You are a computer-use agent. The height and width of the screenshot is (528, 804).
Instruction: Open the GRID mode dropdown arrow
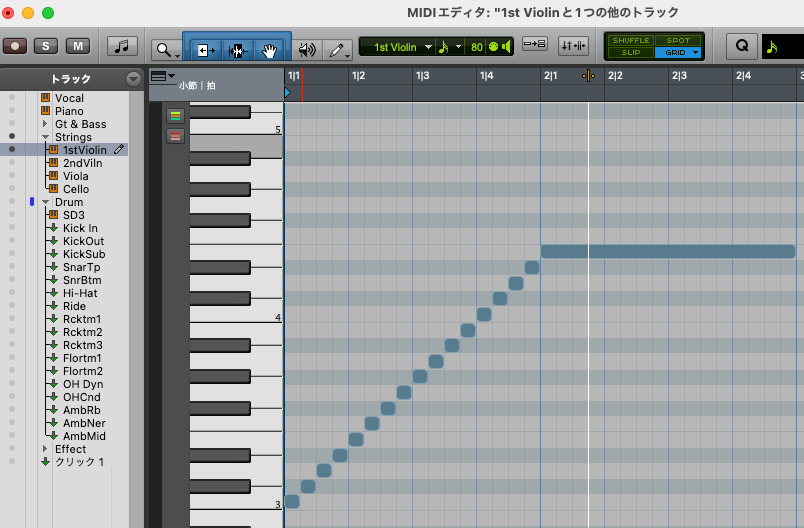click(696, 52)
